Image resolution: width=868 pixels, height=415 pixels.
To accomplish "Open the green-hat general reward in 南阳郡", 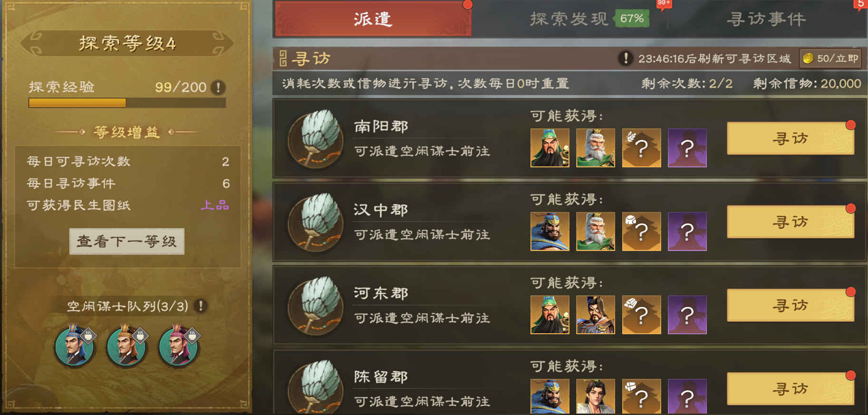I will 550,148.
